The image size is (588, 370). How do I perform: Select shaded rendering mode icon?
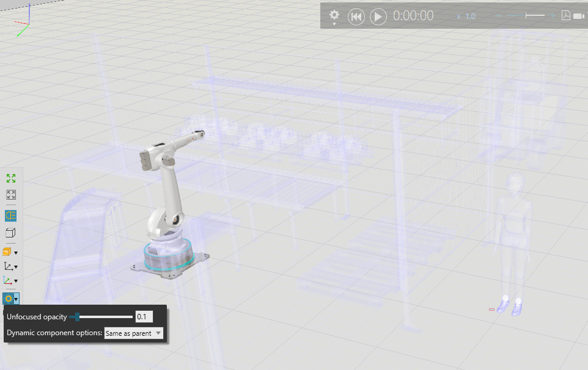(7, 252)
